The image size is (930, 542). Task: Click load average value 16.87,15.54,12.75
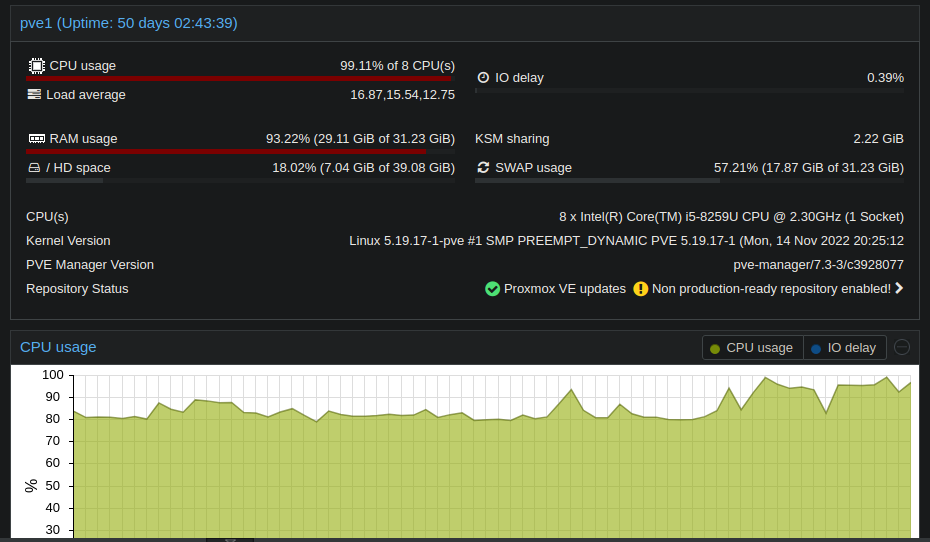point(403,95)
